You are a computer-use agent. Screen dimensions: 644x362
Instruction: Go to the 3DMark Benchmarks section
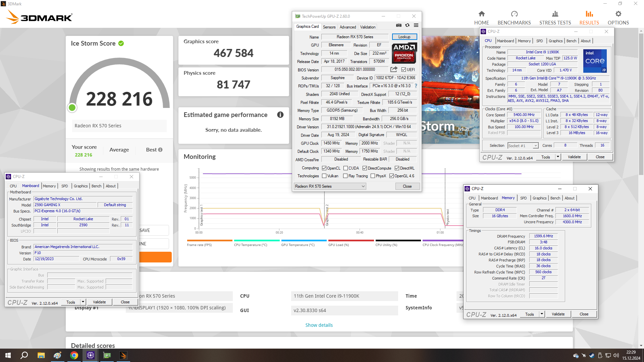coord(514,18)
